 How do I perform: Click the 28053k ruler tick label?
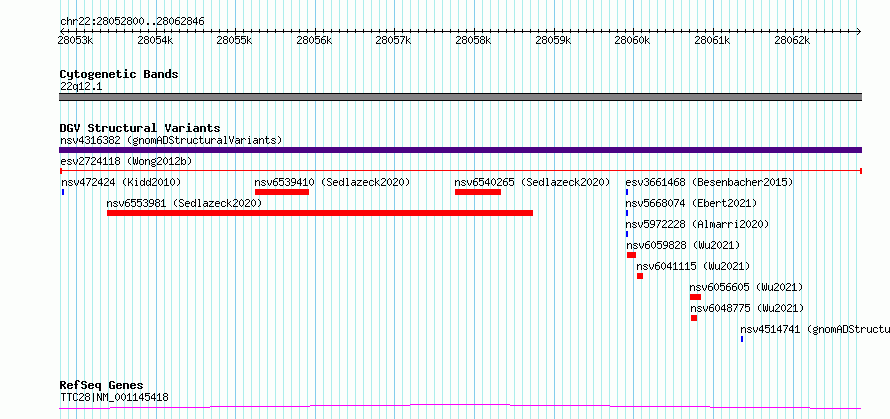75,41
